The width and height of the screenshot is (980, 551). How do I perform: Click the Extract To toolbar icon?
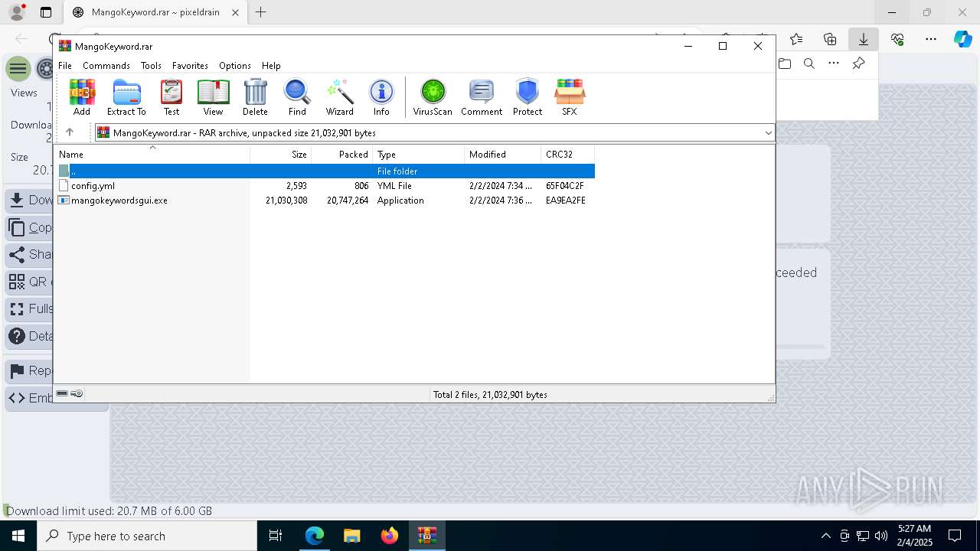(126, 98)
